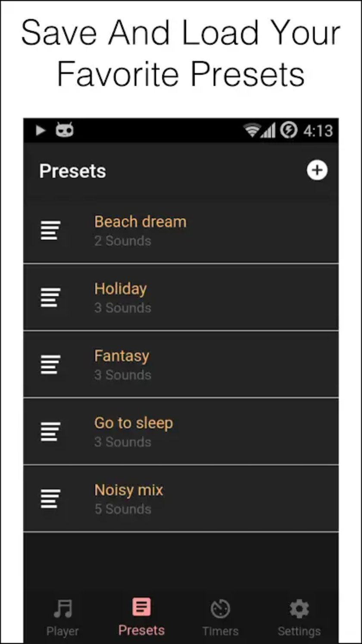The width and height of the screenshot is (362, 644).
Task: Switch to the Player tab label
Action: pyautogui.click(x=62, y=631)
